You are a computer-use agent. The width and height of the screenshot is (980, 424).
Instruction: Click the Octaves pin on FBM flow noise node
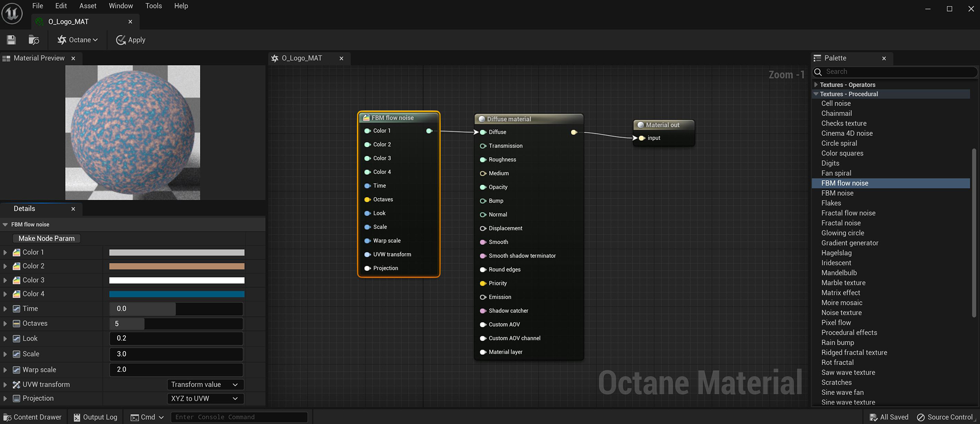point(367,199)
